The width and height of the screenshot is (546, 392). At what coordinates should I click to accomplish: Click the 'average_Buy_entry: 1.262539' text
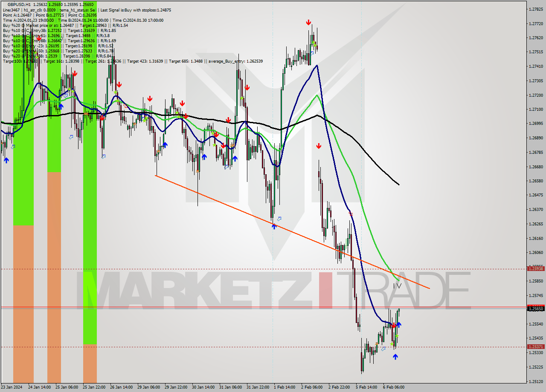(x=235, y=61)
